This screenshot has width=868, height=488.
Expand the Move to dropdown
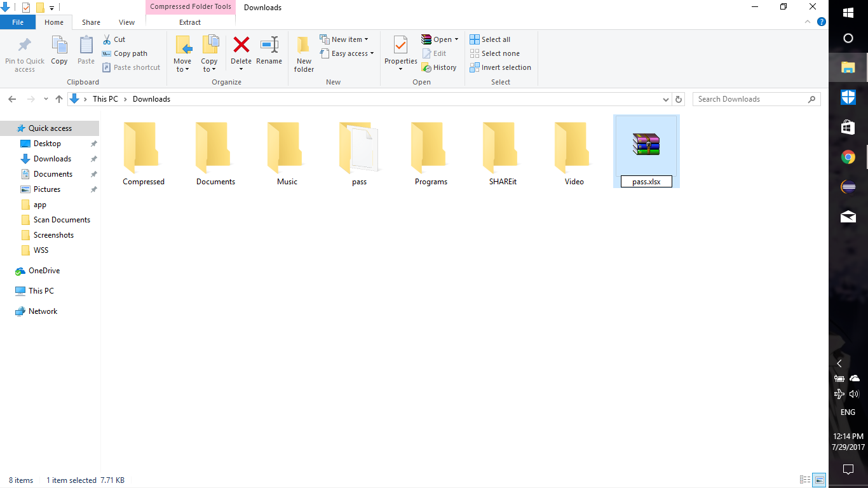(182, 69)
